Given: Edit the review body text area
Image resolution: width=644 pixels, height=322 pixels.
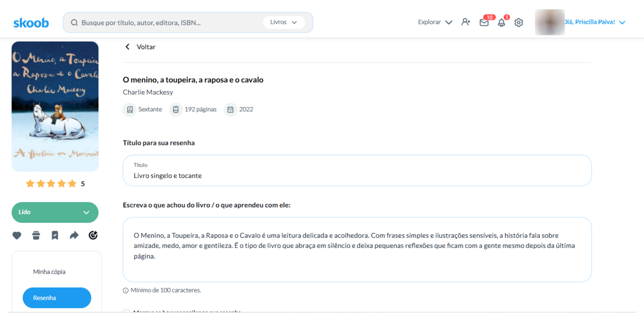Looking at the screenshot, I should (x=357, y=250).
